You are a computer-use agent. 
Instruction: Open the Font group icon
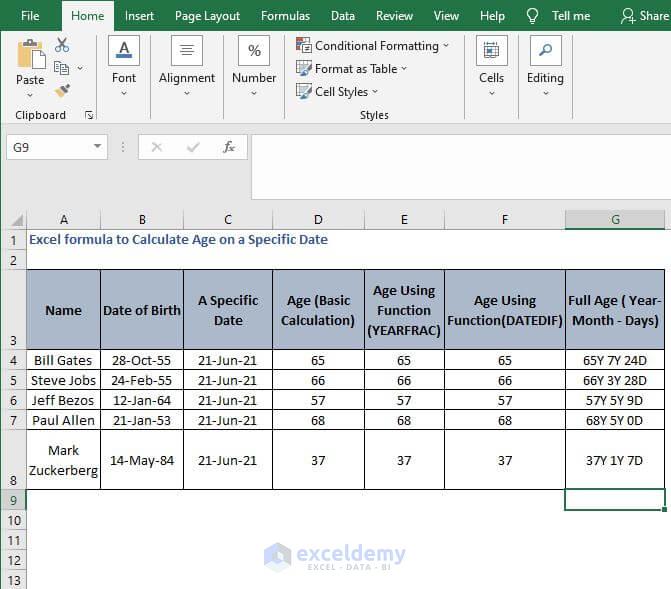(x=124, y=50)
